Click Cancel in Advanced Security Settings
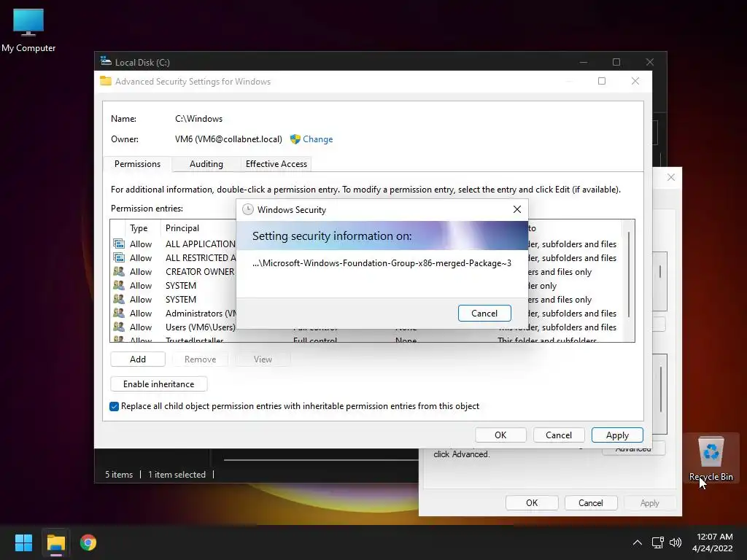Screen dimensions: 747x560 pos(559,435)
